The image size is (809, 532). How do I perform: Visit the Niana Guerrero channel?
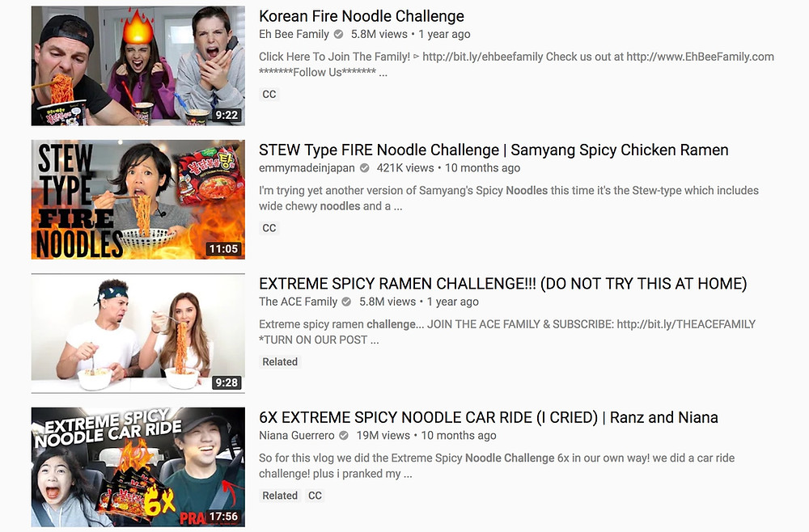pyautogui.click(x=297, y=435)
